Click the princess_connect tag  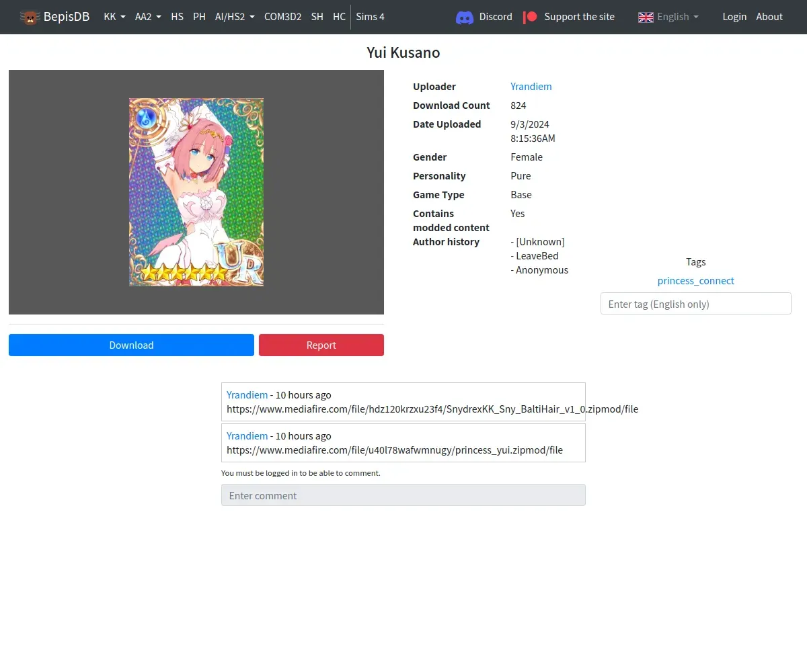(x=696, y=280)
